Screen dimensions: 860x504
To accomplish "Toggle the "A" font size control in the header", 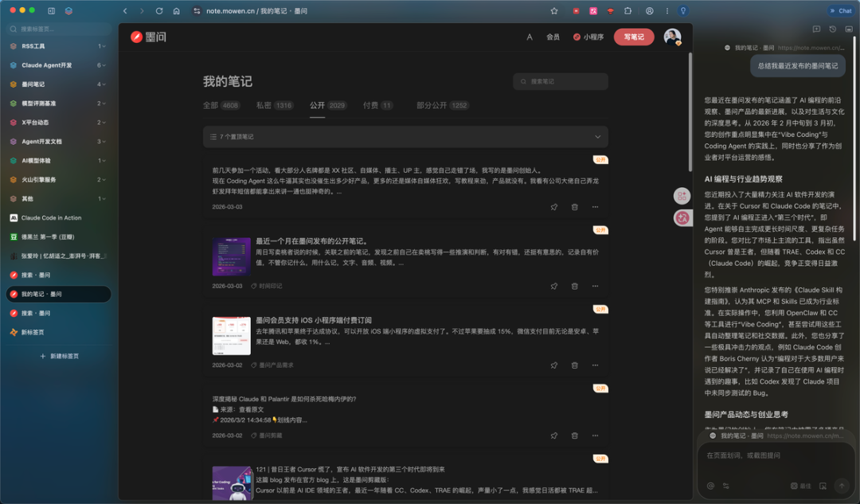I will [529, 37].
